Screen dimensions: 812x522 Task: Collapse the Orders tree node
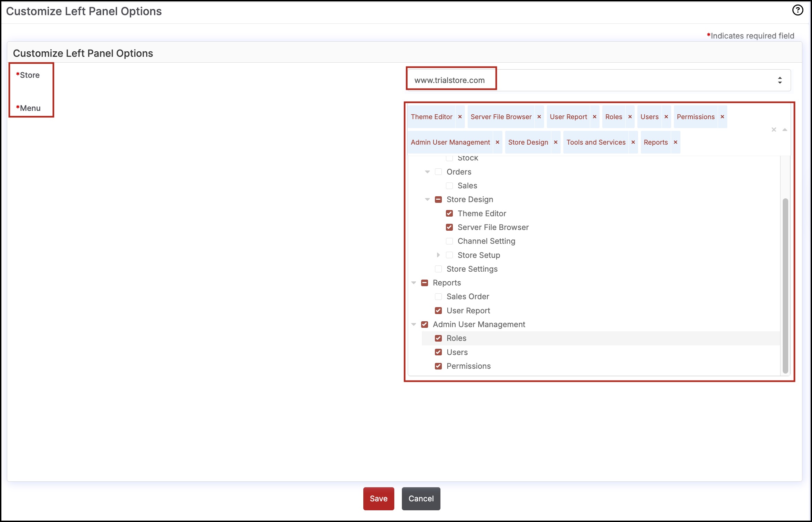[427, 172]
